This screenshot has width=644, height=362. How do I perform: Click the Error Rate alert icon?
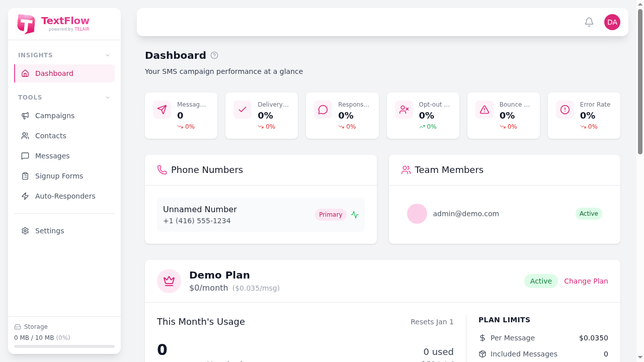click(565, 109)
